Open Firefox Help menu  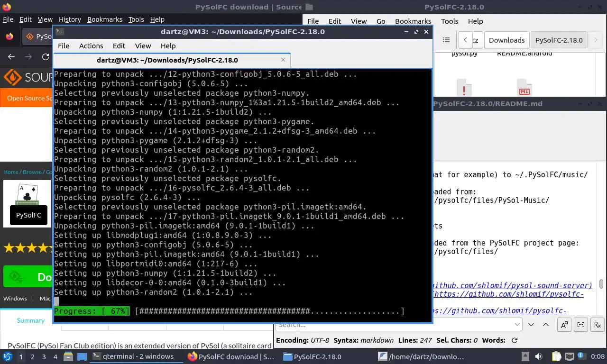[x=157, y=19]
